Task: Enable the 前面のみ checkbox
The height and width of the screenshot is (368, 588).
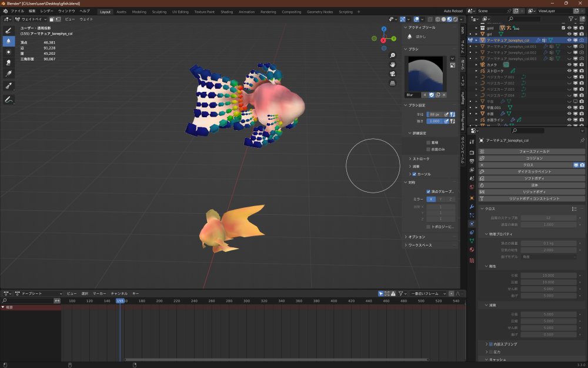Action: click(429, 149)
